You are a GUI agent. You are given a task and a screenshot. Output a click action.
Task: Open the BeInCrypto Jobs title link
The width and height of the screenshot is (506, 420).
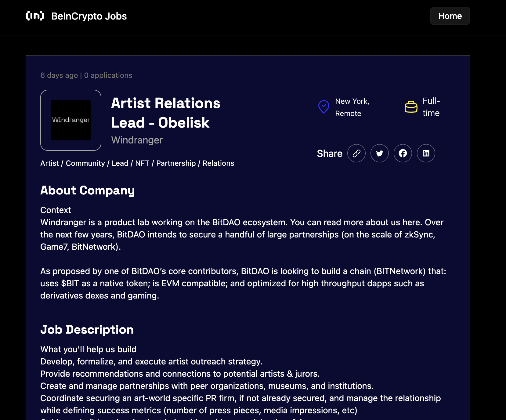89,16
